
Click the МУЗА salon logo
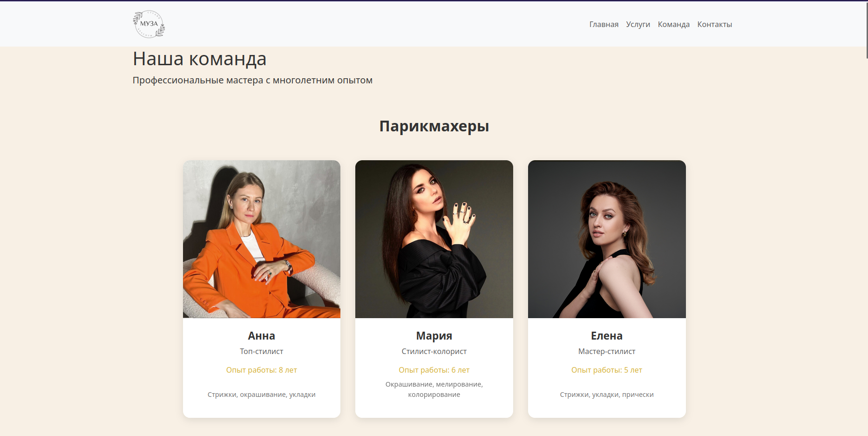click(149, 24)
